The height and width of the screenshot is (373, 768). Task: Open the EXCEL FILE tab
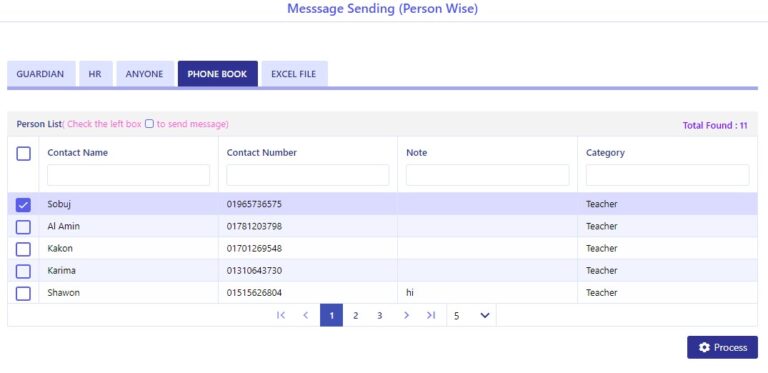[294, 74]
